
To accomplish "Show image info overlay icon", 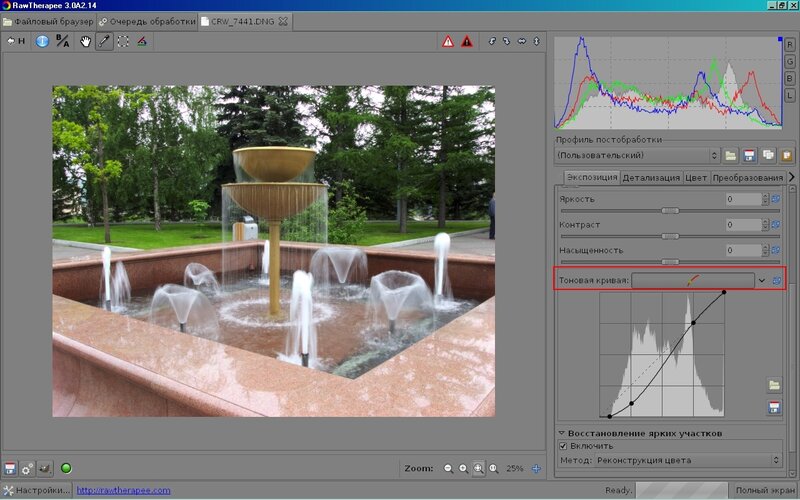I will click(42, 41).
